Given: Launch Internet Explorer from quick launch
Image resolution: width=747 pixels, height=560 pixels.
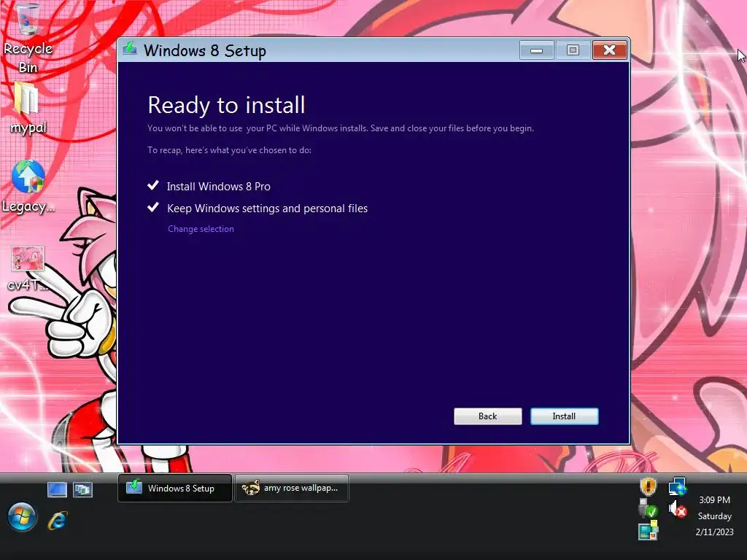Looking at the screenshot, I should [57, 521].
